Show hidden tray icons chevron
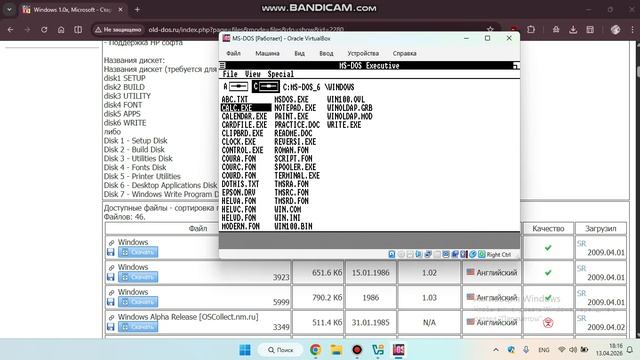 496,350
